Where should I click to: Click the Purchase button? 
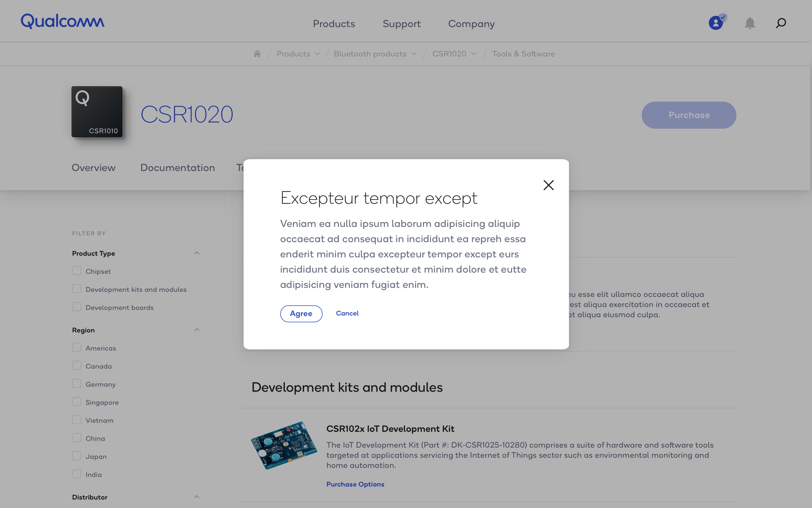(x=689, y=115)
